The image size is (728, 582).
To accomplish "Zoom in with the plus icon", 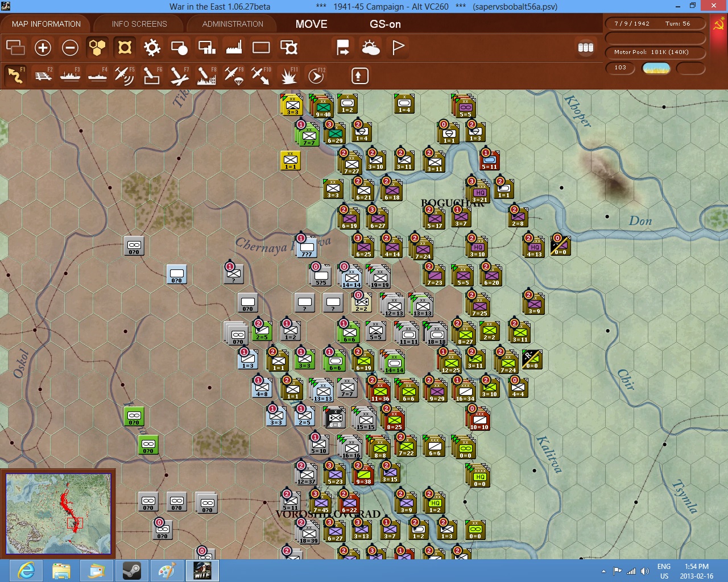I will click(x=43, y=47).
